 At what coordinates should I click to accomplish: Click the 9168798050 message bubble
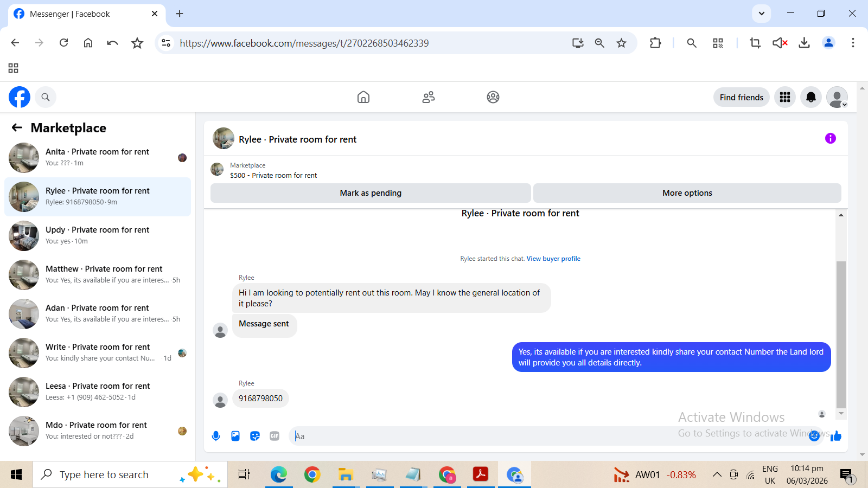tap(260, 399)
